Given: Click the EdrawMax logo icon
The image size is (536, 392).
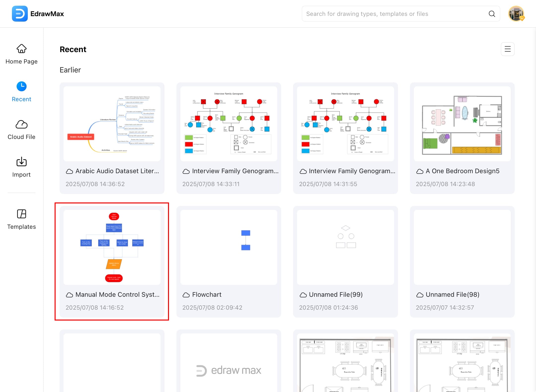Looking at the screenshot, I should click(x=20, y=14).
